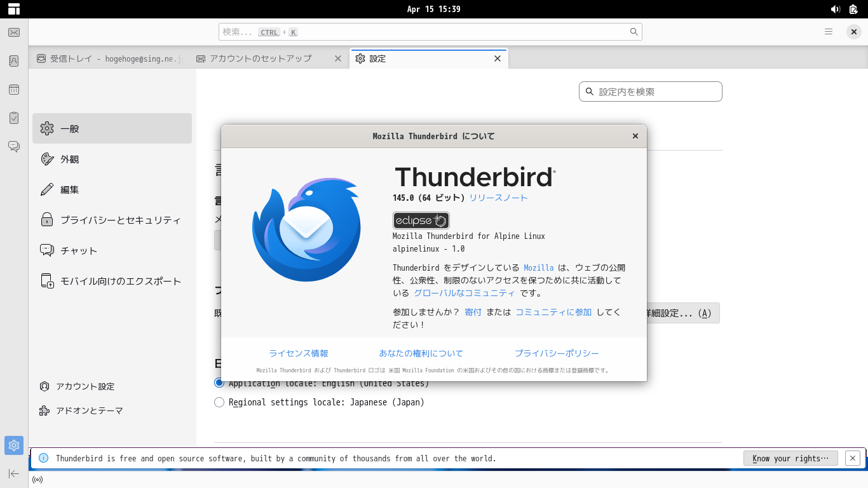
Task: Click the 寄付 donation link
Action: (x=473, y=312)
